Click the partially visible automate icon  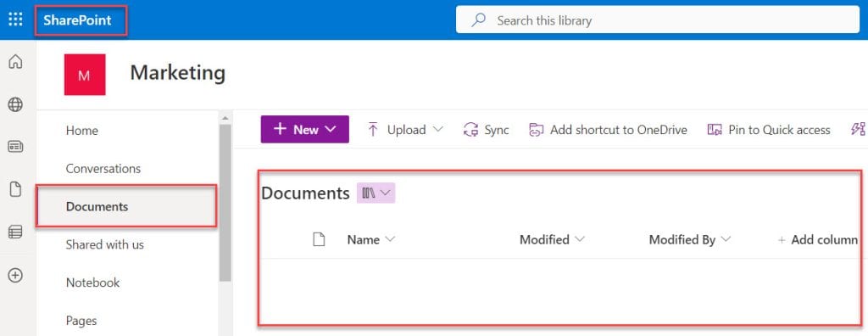[x=858, y=130]
